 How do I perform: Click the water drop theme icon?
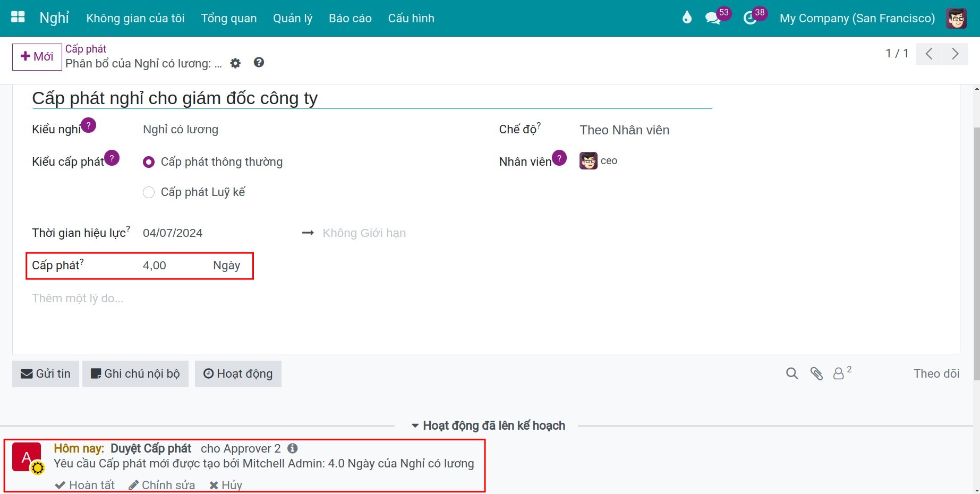[687, 18]
